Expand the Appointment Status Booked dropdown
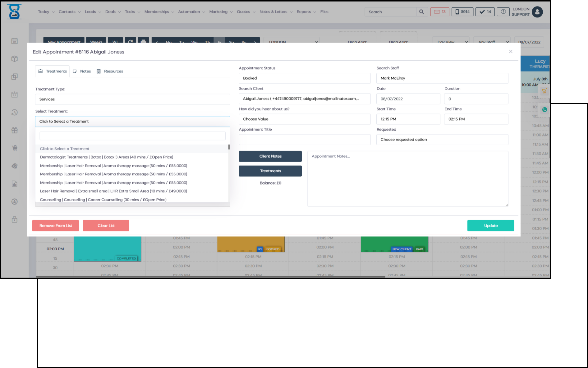This screenshot has height=368, width=588. [304, 78]
